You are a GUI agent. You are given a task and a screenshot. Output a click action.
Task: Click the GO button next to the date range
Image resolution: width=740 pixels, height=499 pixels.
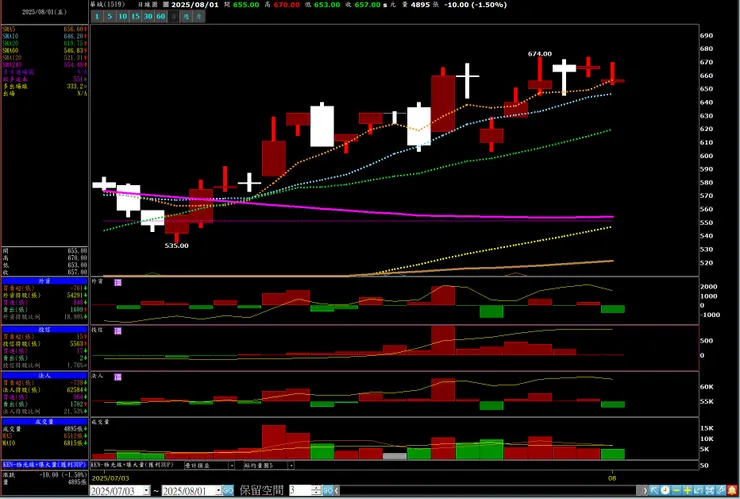click(x=228, y=491)
